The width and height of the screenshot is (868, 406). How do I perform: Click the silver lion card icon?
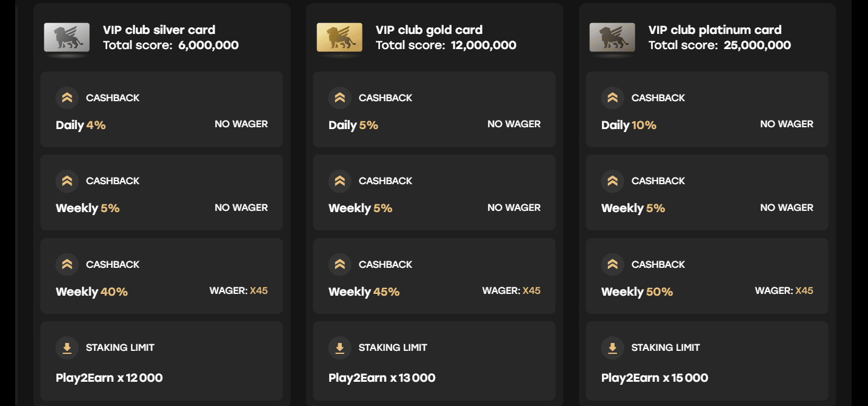click(x=67, y=38)
